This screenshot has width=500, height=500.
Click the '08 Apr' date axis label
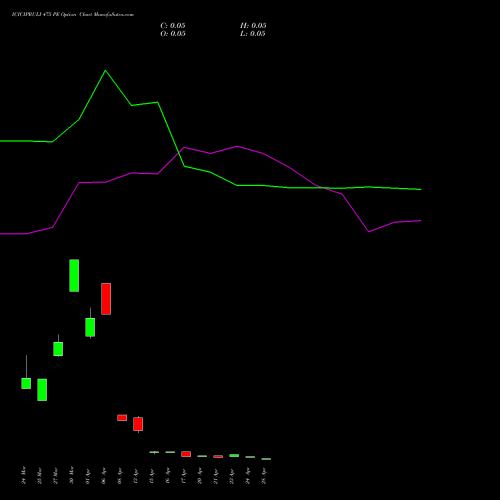coord(119,475)
